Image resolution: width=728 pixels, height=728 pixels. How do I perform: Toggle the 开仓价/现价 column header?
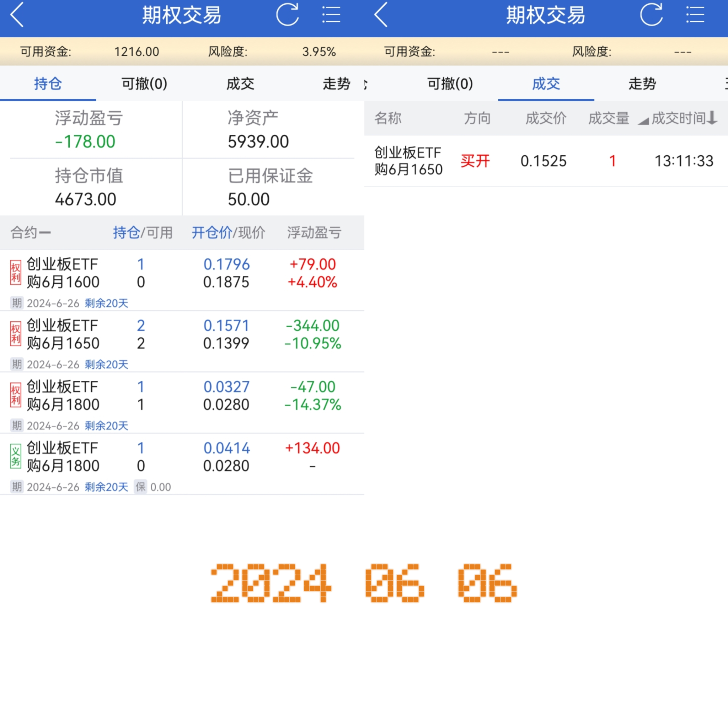tap(228, 232)
